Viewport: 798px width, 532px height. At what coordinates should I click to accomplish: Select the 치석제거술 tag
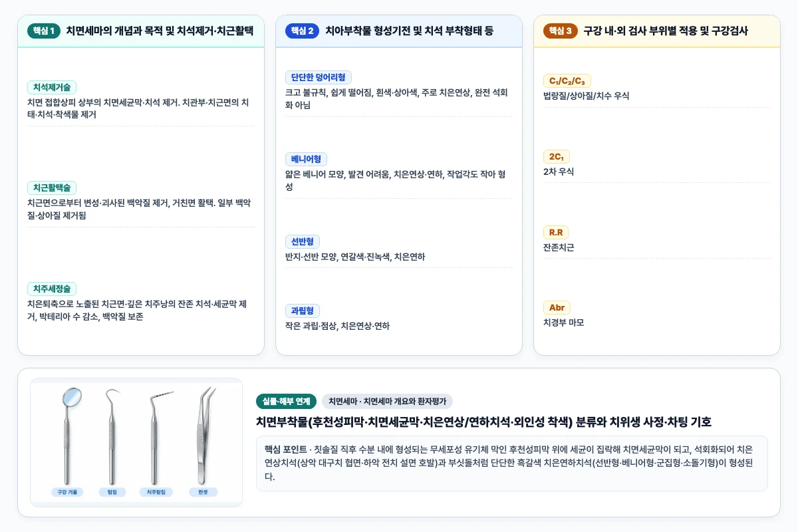click(52, 87)
